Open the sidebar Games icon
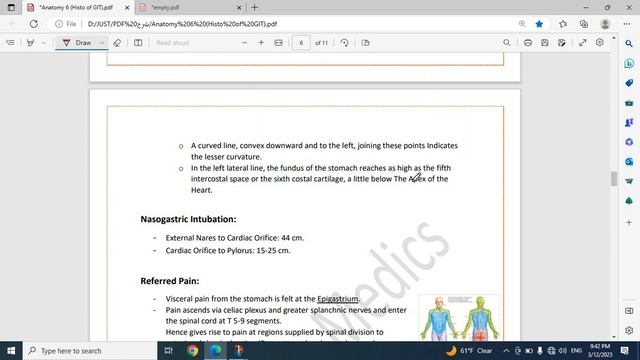 pos(629,122)
